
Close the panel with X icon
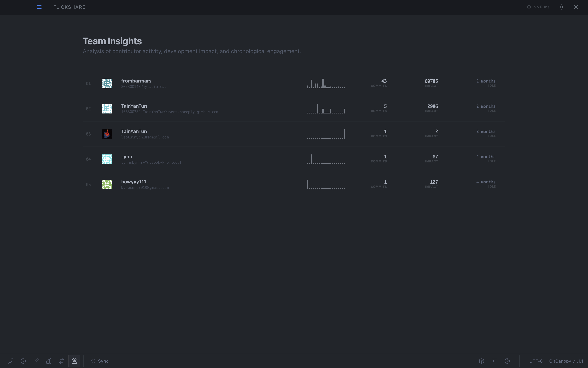(x=576, y=7)
